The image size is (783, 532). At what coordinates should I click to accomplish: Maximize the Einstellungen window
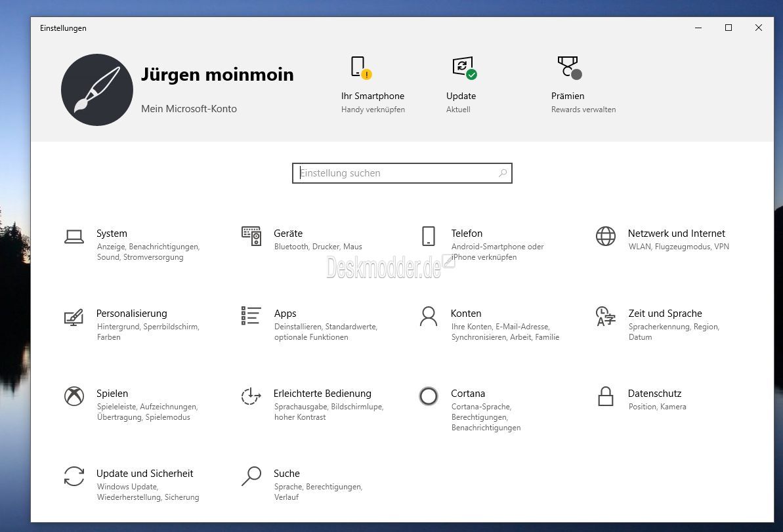tap(728, 28)
